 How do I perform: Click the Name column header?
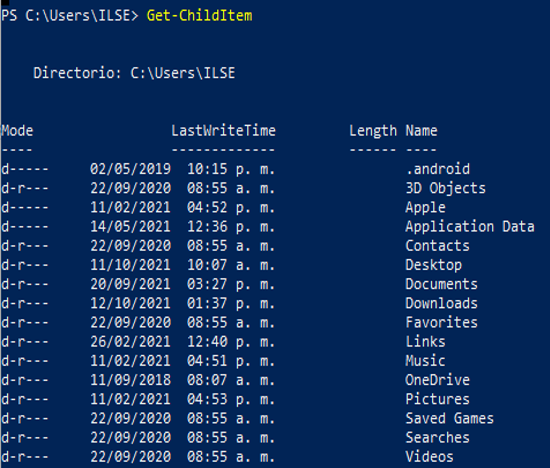click(x=421, y=131)
